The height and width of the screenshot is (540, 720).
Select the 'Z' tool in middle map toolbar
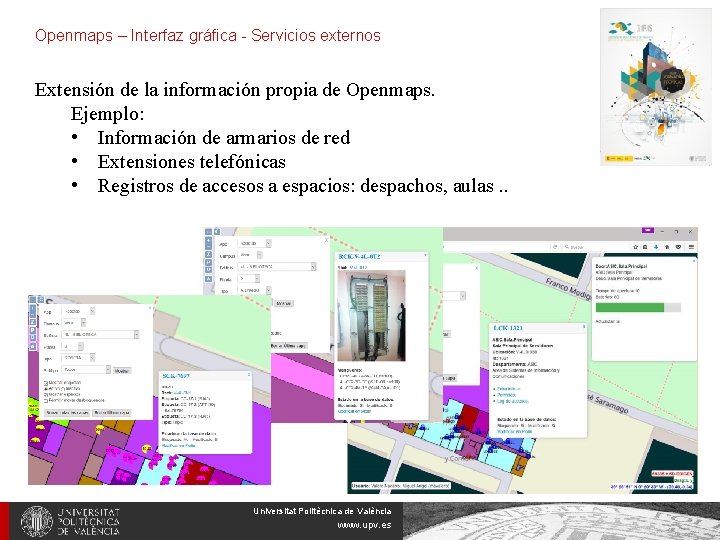208,254
